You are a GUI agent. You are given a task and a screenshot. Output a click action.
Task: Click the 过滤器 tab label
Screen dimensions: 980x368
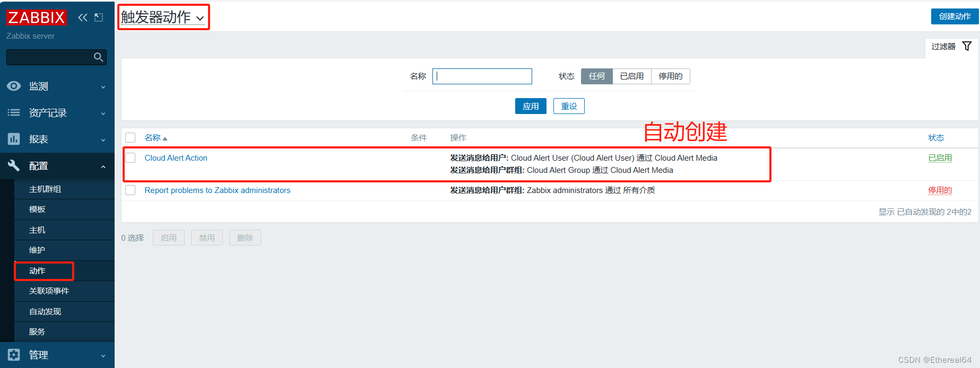pos(943,47)
